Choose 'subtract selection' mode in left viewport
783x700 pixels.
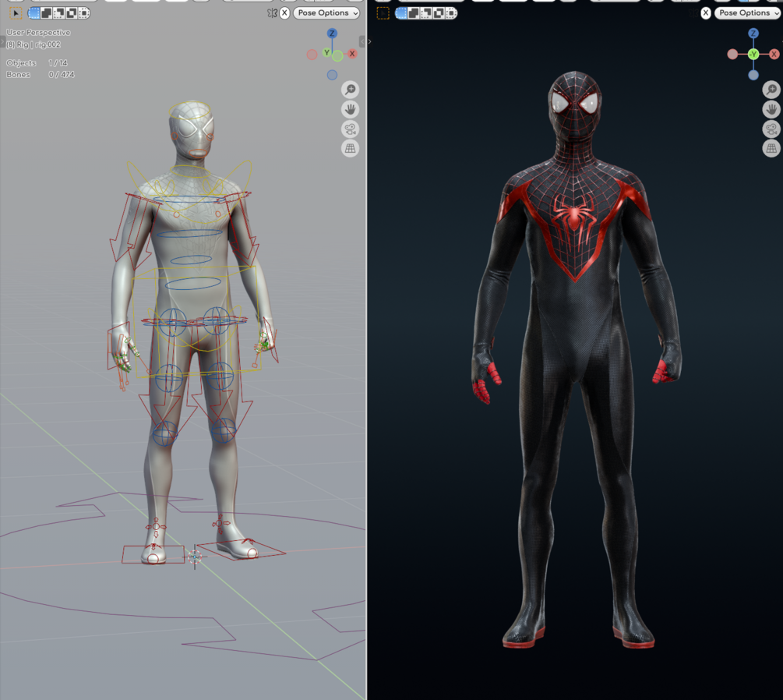click(59, 13)
